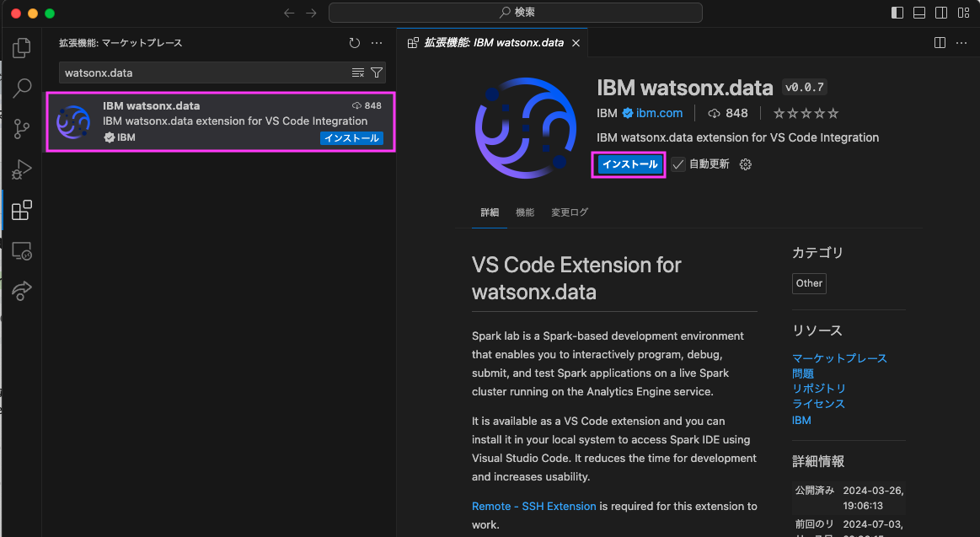
Task: Select the Extensions view icon
Action: click(x=21, y=210)
